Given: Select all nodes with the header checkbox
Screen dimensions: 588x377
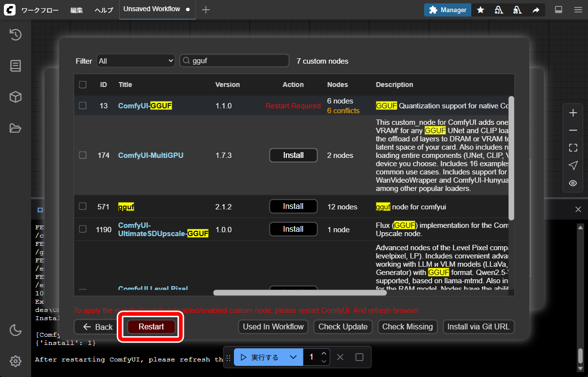Looking at the screenshot, I should tap(83, 85).
